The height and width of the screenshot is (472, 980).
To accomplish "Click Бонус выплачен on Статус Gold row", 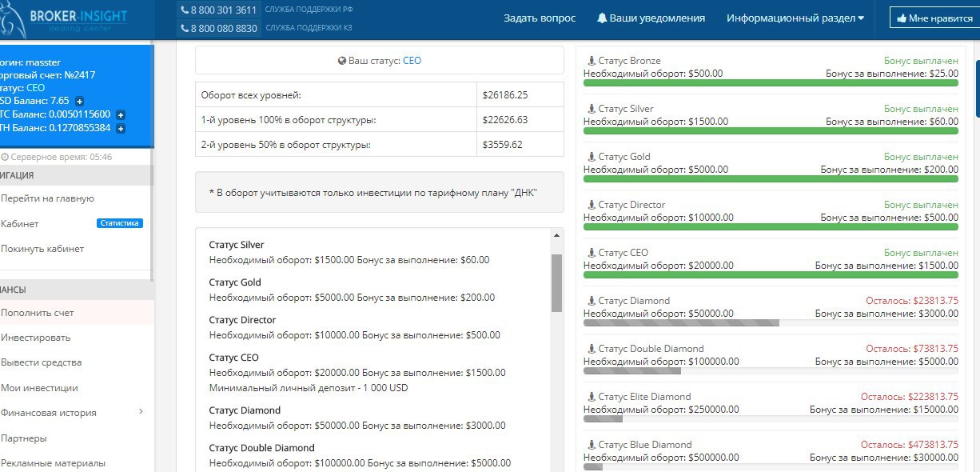I will pos(921,157).
